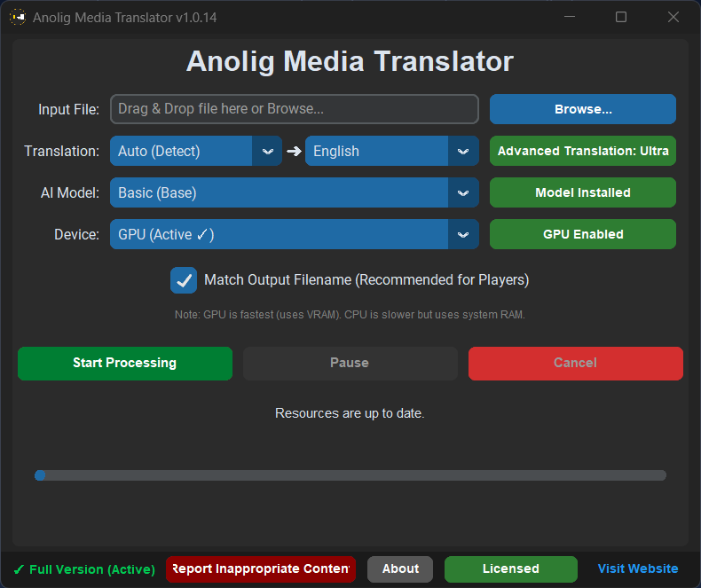Image resolution: width=701 pixels, height=588 pixels.
Task: Close the Anolig Media Translator window
Action: click(x=673, y=17)
